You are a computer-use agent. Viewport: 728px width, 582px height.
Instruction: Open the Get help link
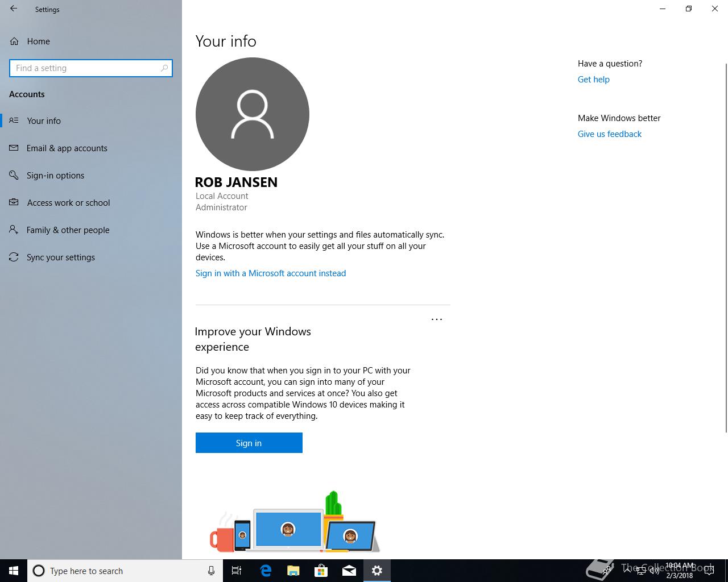(x=593, y=80)
